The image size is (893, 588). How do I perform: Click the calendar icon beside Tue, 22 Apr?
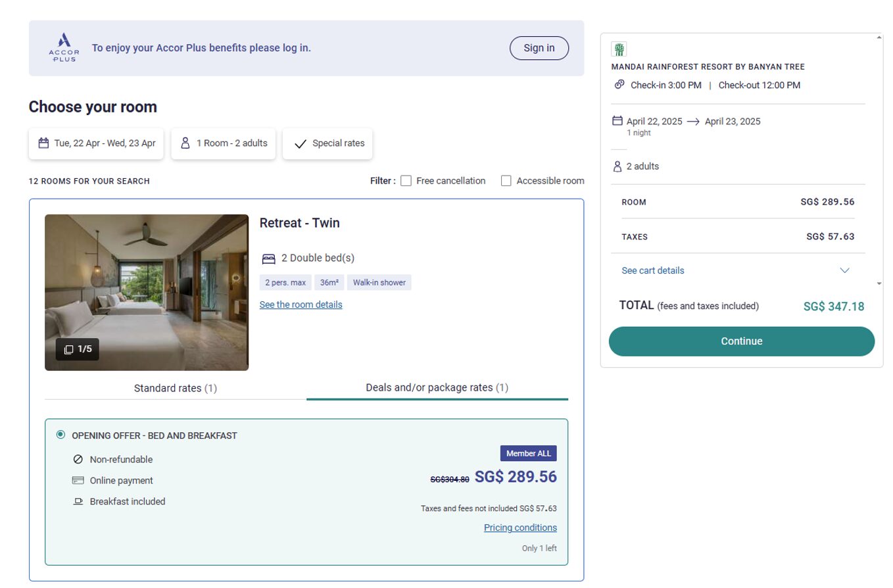tap(43, 143)
